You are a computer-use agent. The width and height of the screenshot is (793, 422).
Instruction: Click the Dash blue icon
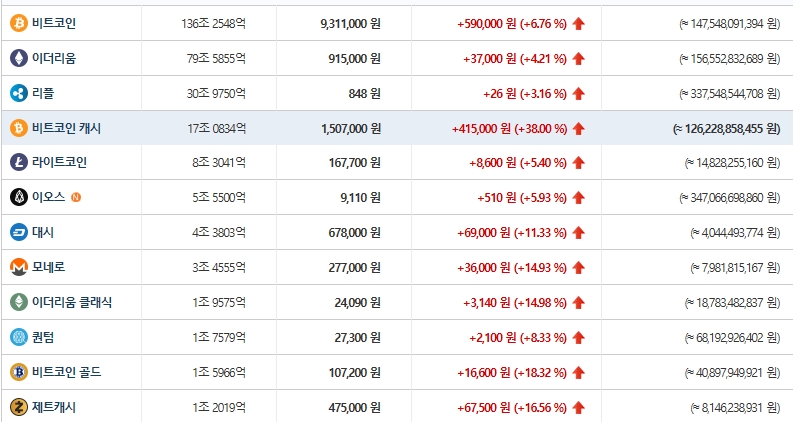coord(19,232)
